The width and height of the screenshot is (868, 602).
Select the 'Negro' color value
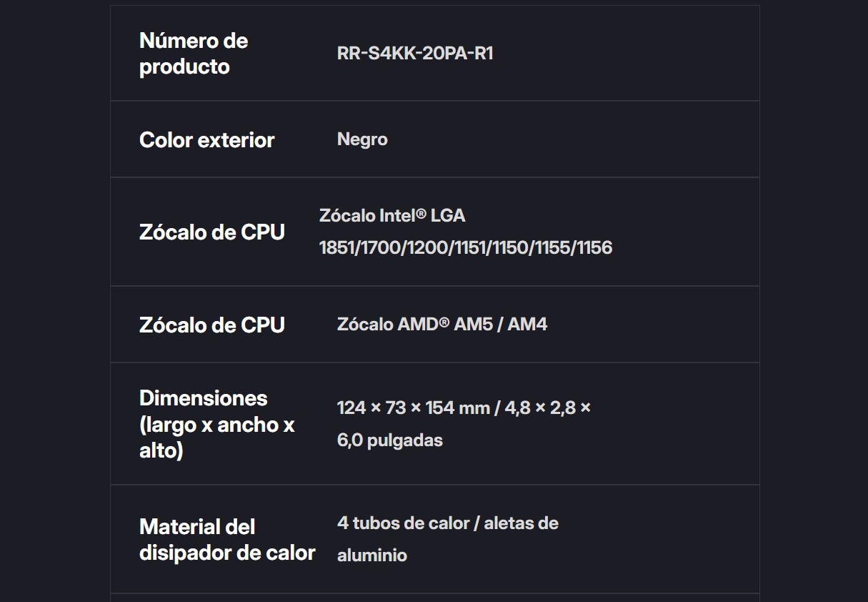click(362, 139)
